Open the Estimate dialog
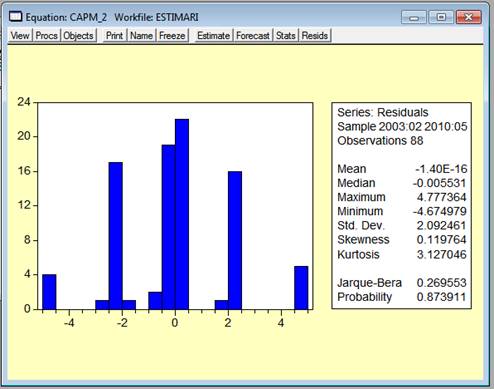Screen dimensions: 494x389 [x=213, y=35]
